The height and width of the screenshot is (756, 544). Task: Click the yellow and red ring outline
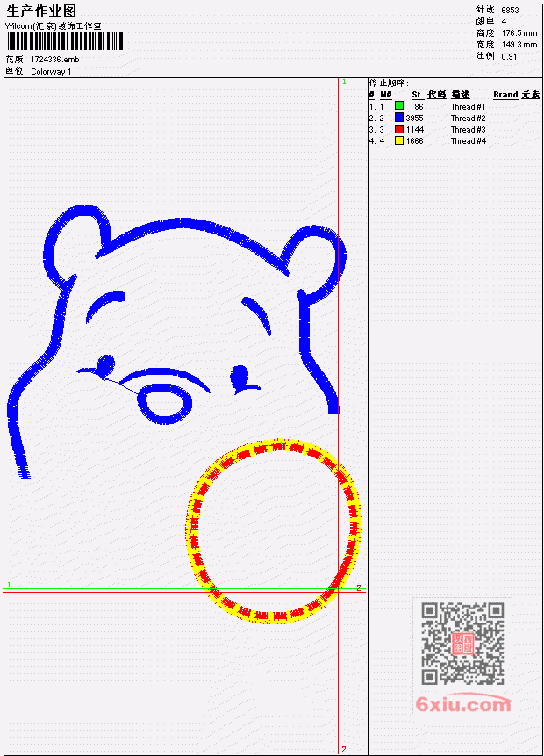pos(274,531)
